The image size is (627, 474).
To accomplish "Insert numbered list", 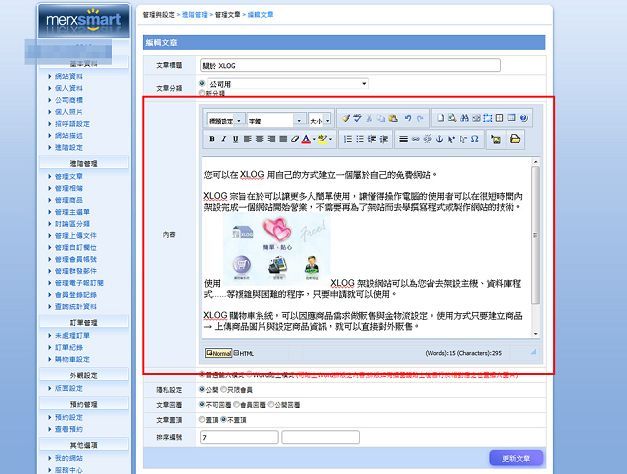I will pyautogui.click(x=348, y=139).
